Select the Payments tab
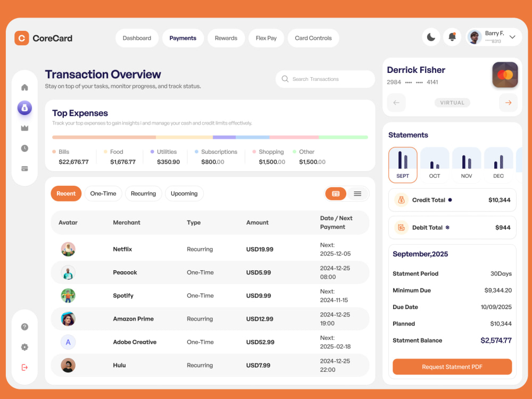The width and height of the screenshot is (532, 399). [x=183, y=38]
